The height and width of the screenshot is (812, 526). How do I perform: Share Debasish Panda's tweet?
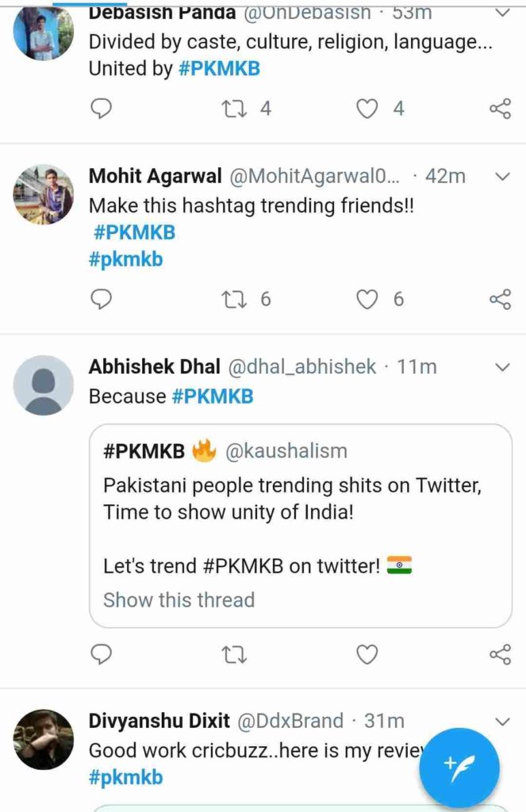pyautogui.click(x=499, y=108)
